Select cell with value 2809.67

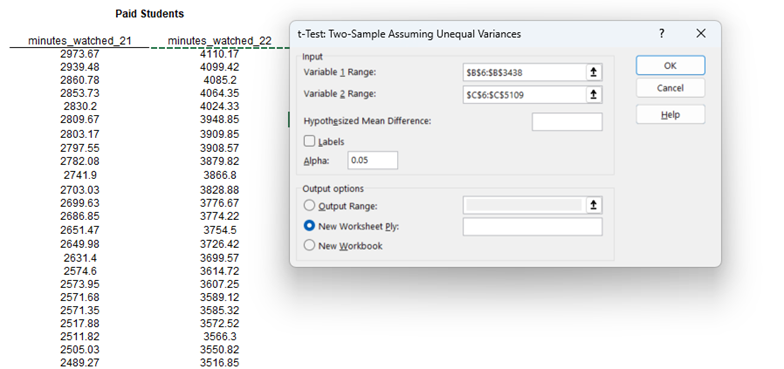[x=80, y=119]
